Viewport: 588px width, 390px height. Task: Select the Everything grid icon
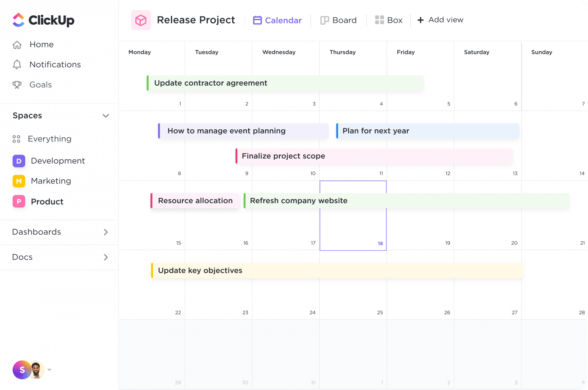coord(17,139)
